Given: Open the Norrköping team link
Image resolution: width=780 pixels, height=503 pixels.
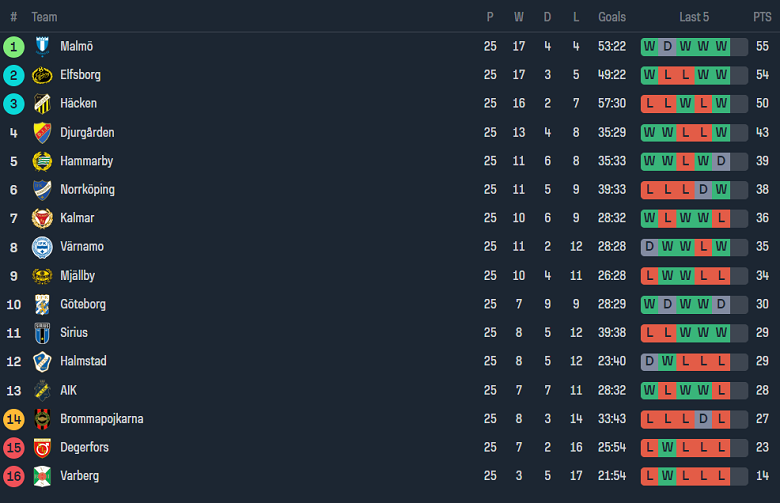Looking at the screenshot, I should [87, 190].
